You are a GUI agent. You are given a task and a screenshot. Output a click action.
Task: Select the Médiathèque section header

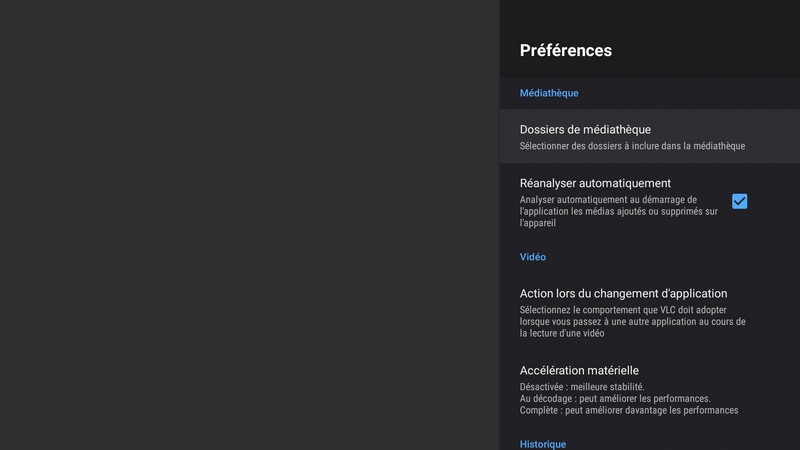click(549, 93)
